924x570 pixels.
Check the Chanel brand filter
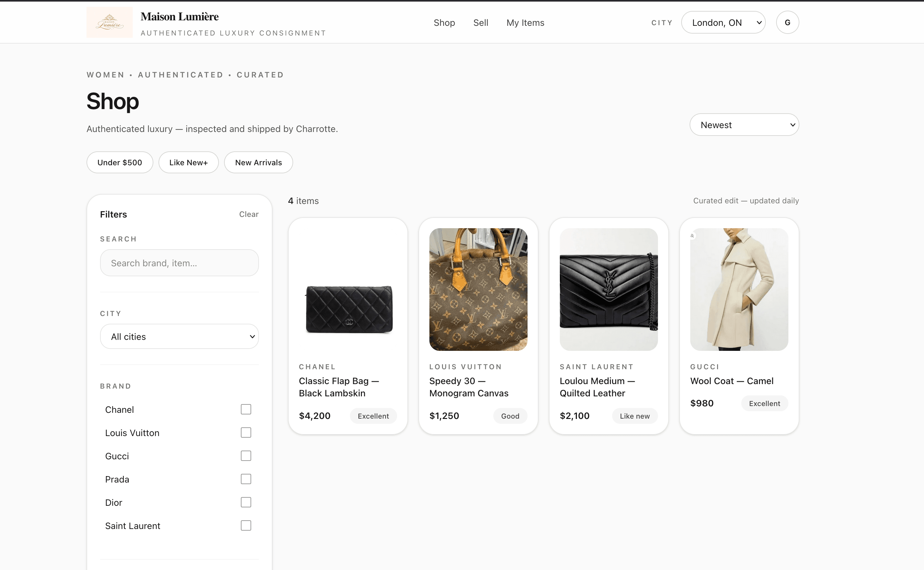(246, 409)
